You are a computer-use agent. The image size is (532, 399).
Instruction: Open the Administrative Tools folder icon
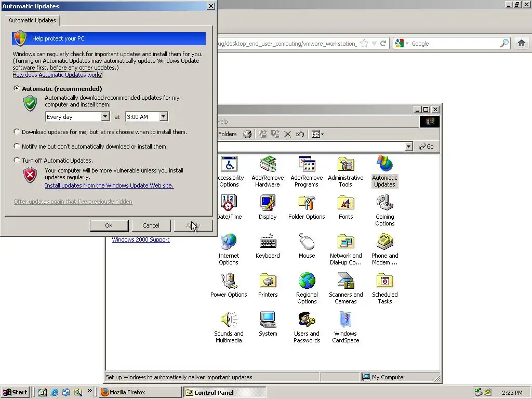pos(345,171)
